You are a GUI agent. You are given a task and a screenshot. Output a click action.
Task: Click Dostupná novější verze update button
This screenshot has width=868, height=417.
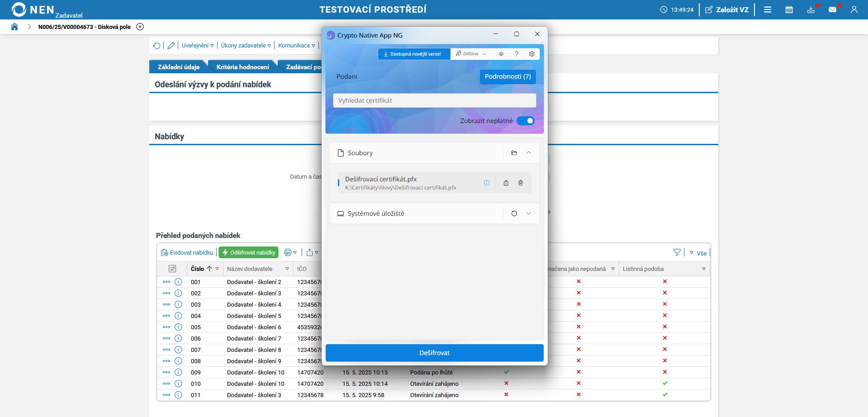point(414,54)
